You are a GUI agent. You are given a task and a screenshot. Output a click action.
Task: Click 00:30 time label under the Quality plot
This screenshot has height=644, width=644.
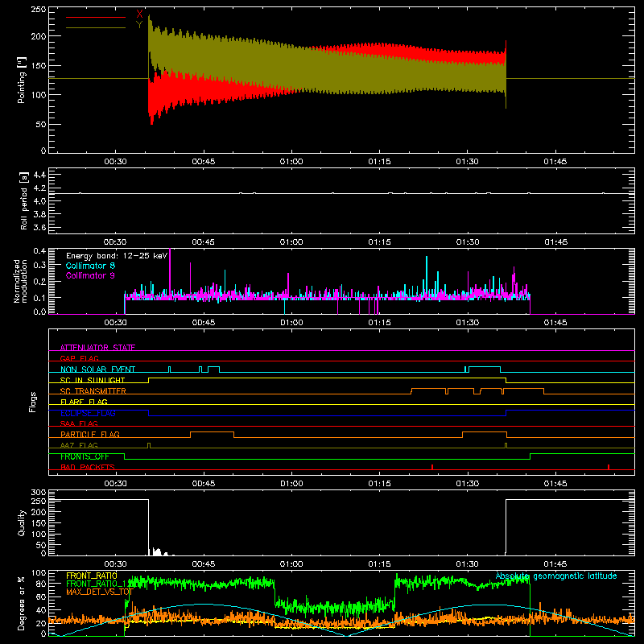coord(115,564)
